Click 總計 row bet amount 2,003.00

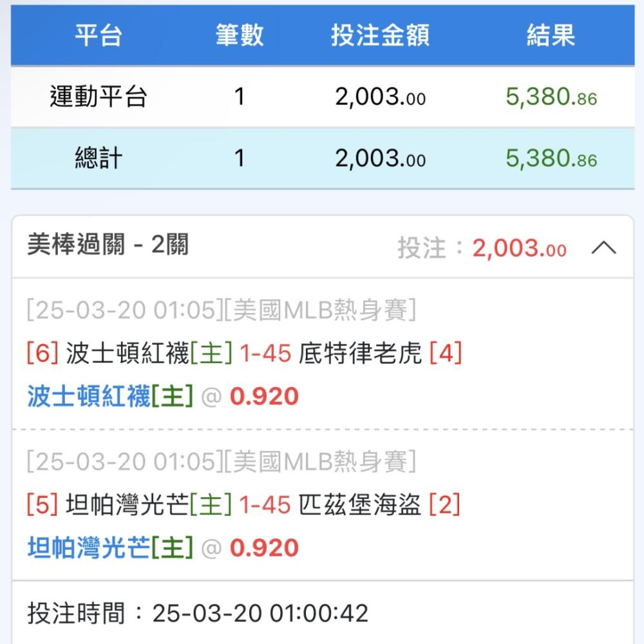pyautogui.click(x=380, y=159)
